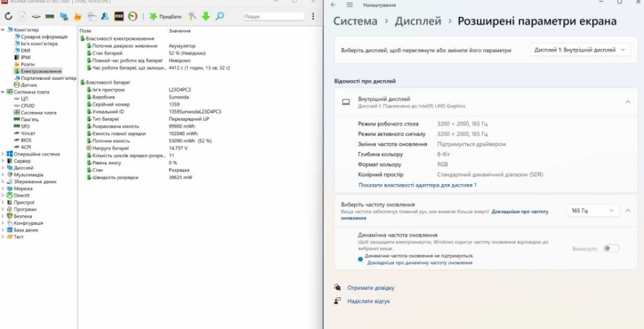The image size is (644, 329).
Task: Collapse the Системна плата parent tree node
Action: tap(3, 92)
